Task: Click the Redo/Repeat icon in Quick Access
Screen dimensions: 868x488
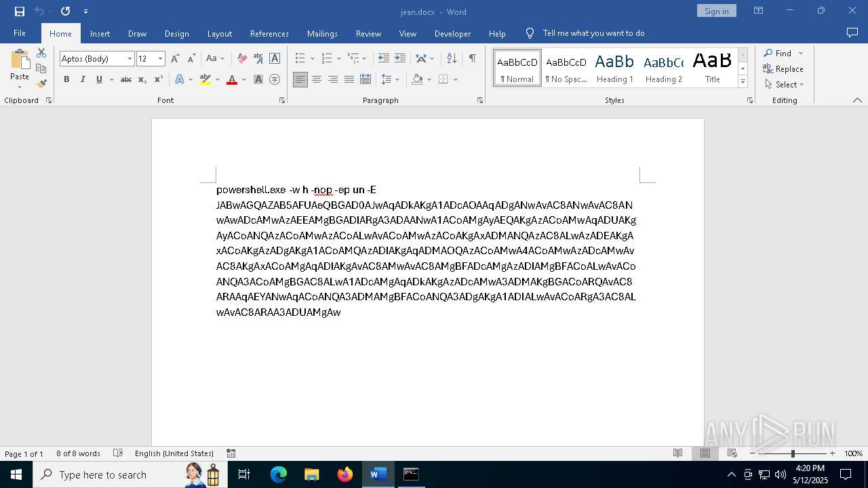Action: coord(65,12)
